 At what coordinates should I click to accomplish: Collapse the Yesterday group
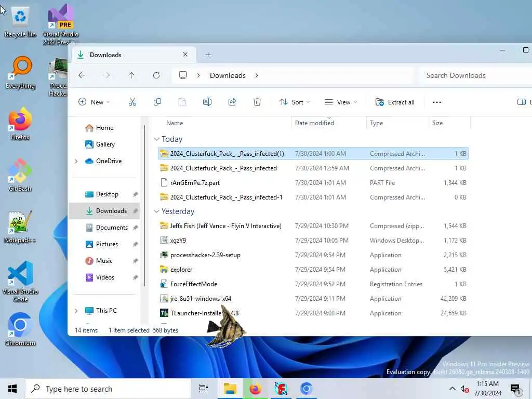click(x=156, y=211)
